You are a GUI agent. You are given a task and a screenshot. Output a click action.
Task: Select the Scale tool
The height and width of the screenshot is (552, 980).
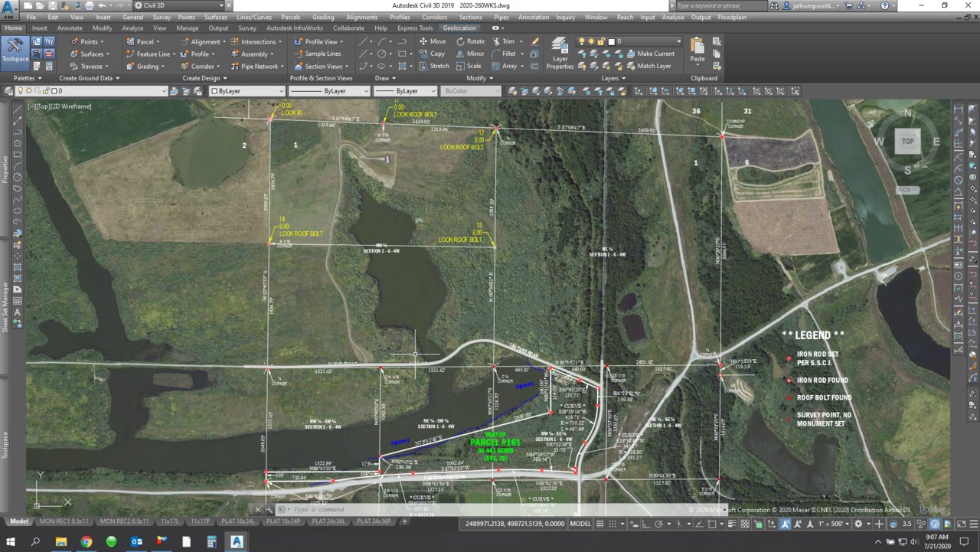click(469, 66)
